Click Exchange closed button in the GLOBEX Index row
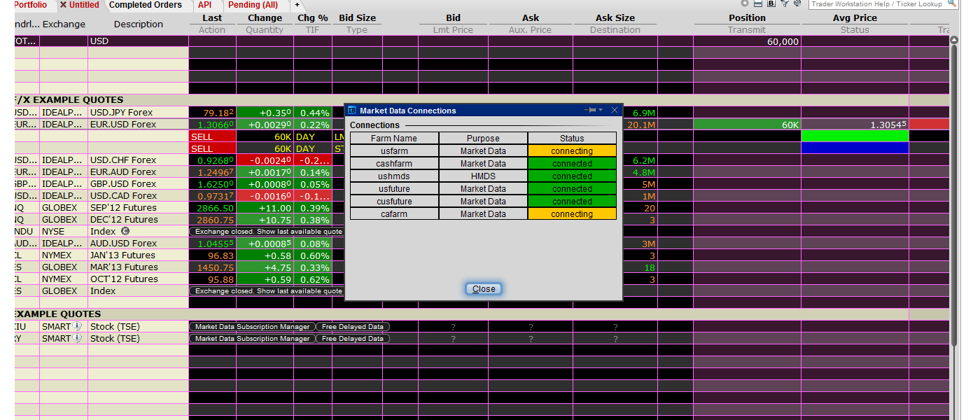Screen dimensions: 980x420 269,290
